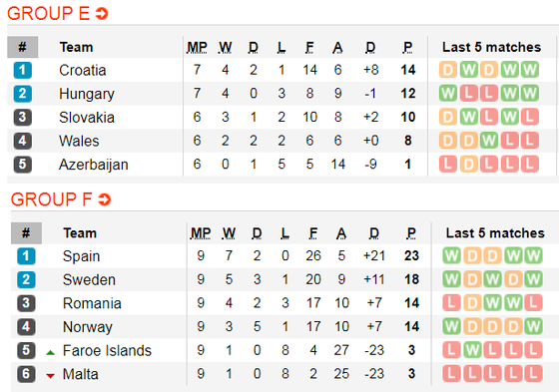Click Faroe Islands green up arrow
The width and height of the screenshot is (559, 392).
(51, 353)
